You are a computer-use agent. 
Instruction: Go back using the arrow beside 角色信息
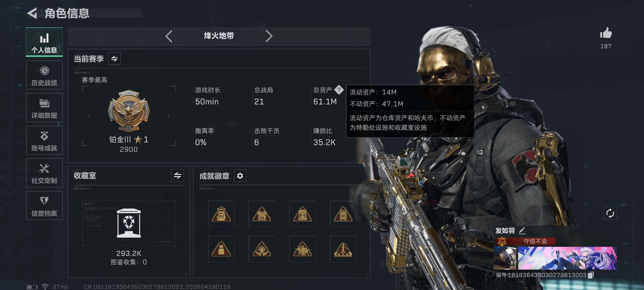32,13
